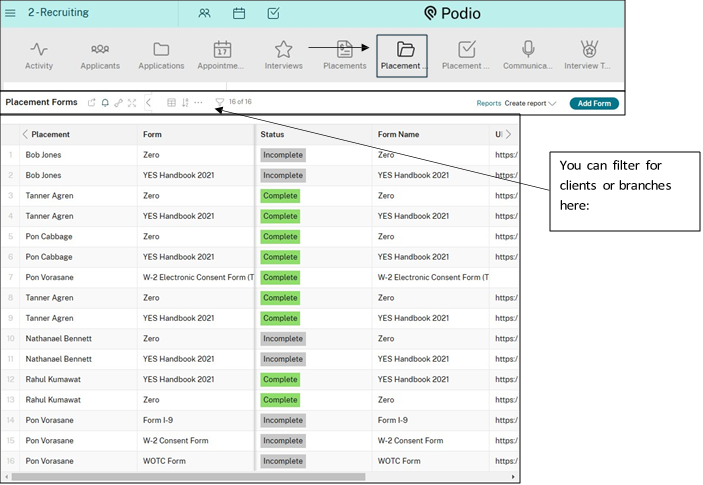The width and height of the screenshot is (703, 485).
Task: Open the hamburger menu beside 2-Recruiting
Action: [10, 13]
